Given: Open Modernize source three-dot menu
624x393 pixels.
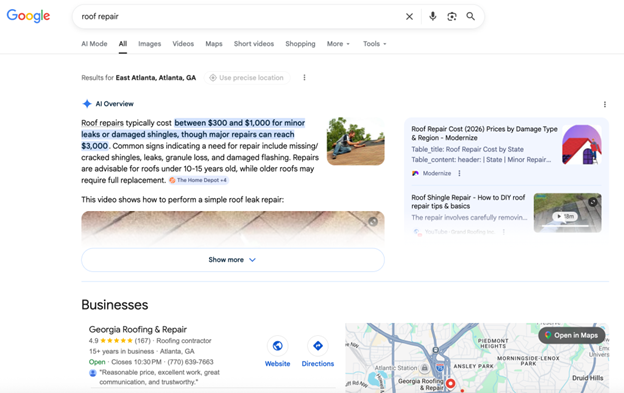Looking at the screenshot, I should tap(459, 173).
